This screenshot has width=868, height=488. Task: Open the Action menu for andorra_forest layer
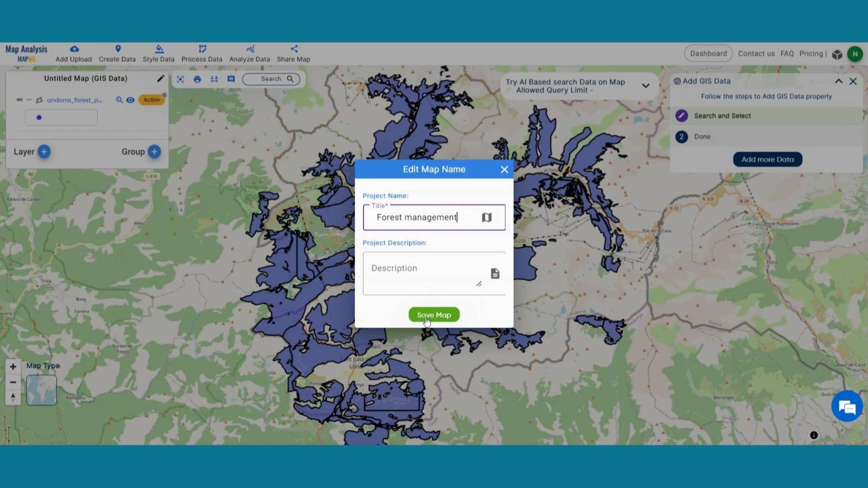pyautogui.click(x=151, y=100)
